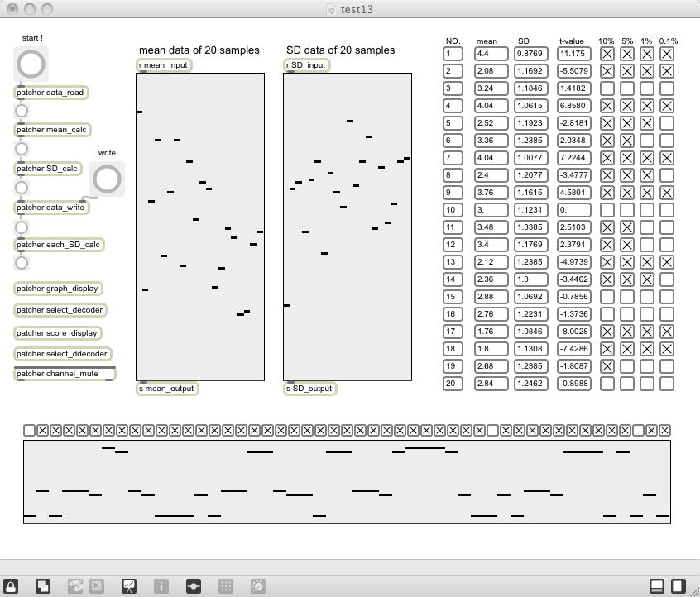The image size is (700, 597).
Task: Click the bottom-right sidebar panel icon
Action: [x=678, y=585]
